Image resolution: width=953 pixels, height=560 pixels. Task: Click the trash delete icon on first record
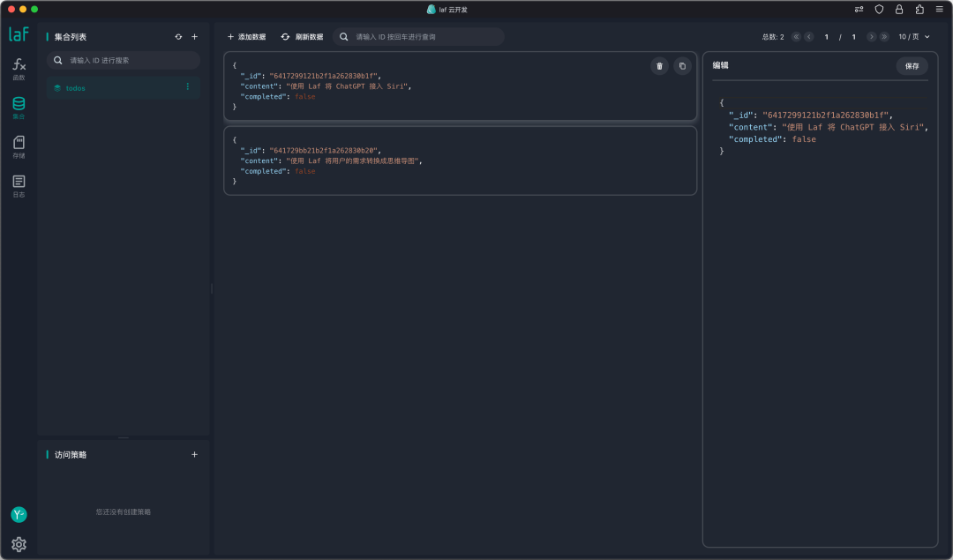[659, 66]
